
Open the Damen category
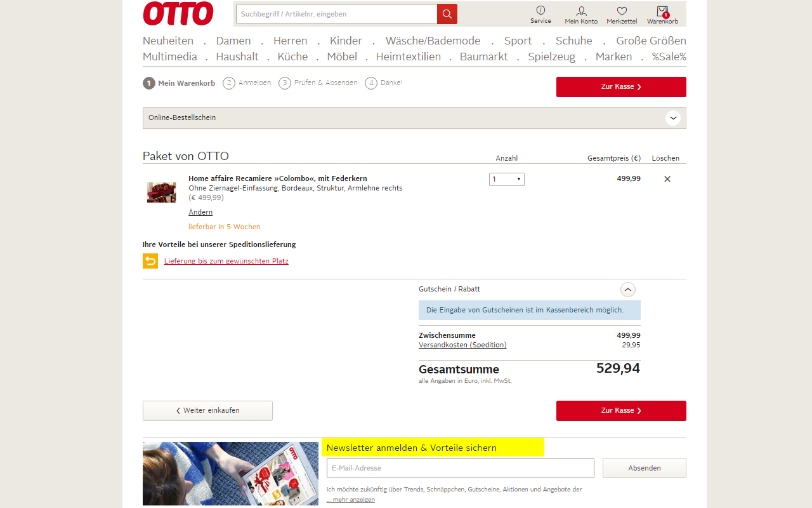233,41
